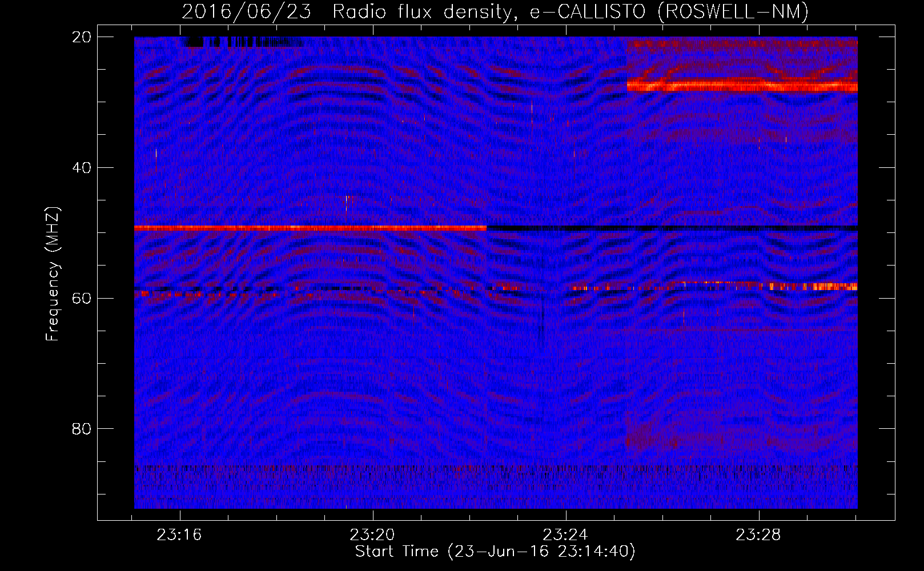Click the frequency tick label '60'
The height and width of the screenshot is (571, 924).
(82, 299)
